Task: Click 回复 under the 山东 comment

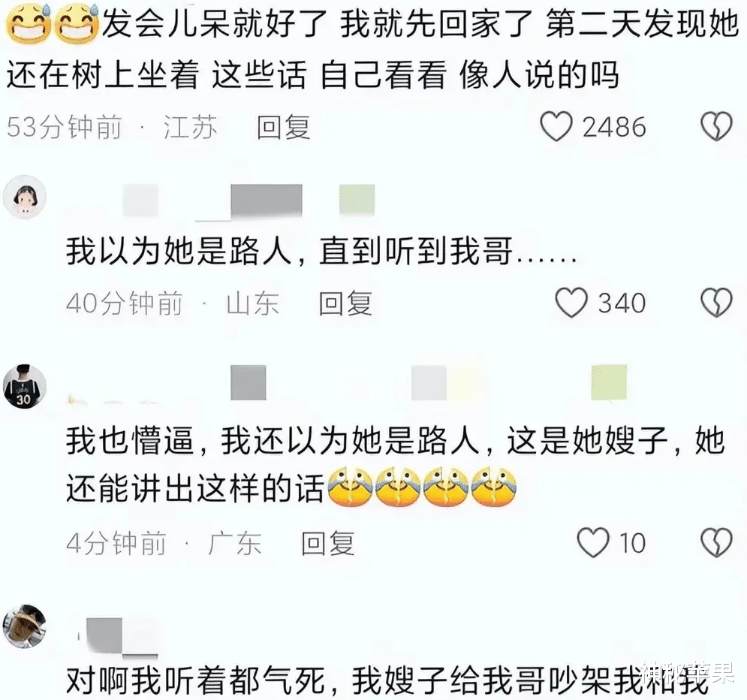Action: [x=345, y=303]
